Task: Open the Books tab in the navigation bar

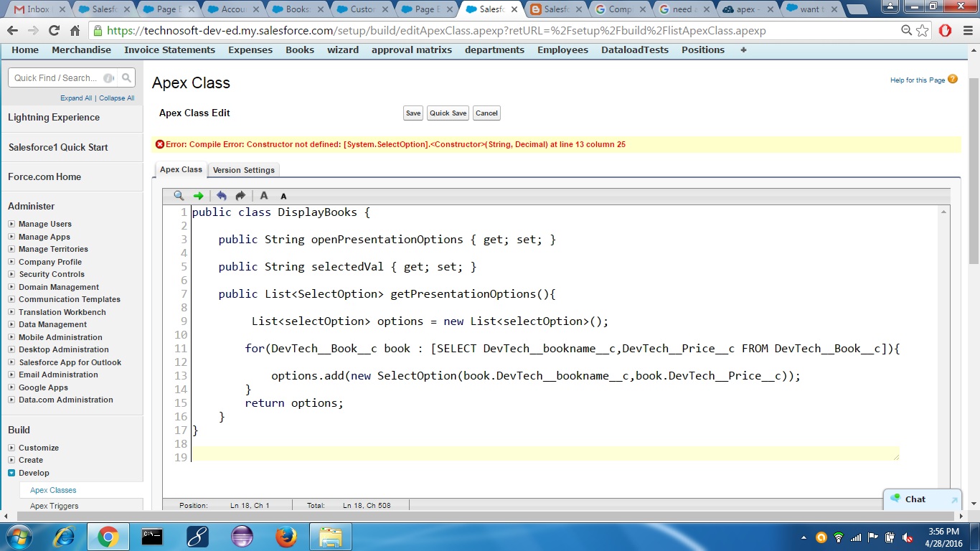Action: pos(299,50)
